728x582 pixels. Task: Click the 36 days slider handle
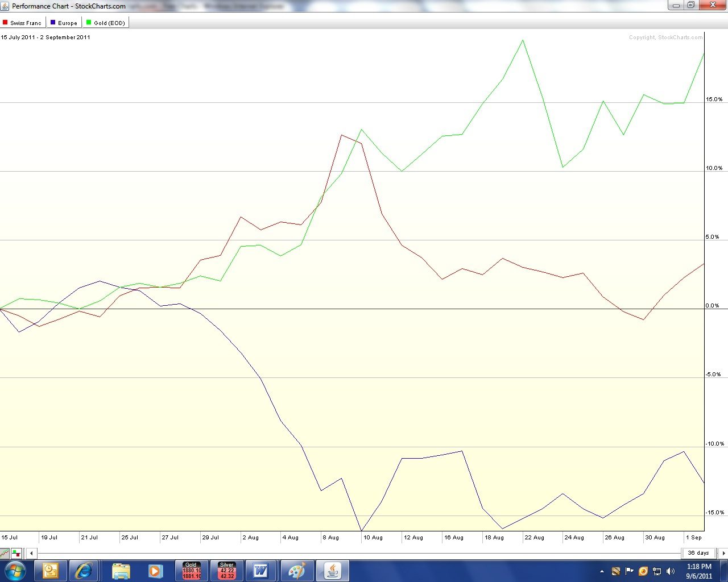click(x=698, y=552)
